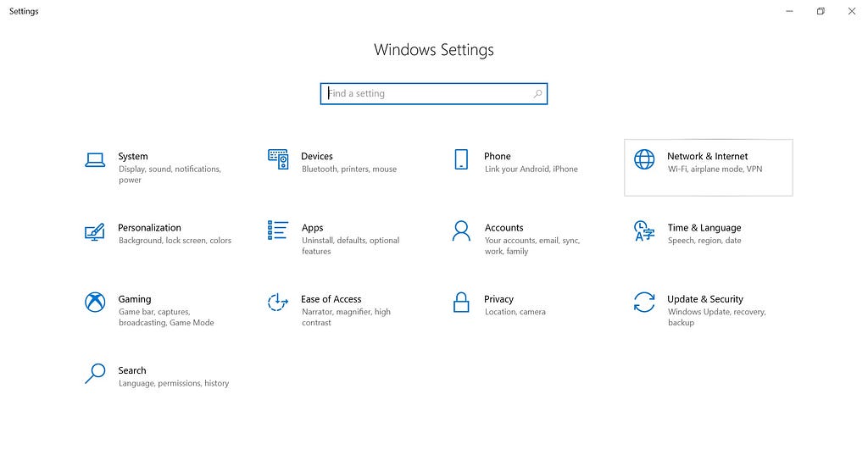
Task: Click magnifier icon inside search box
Action: [537, 94]
